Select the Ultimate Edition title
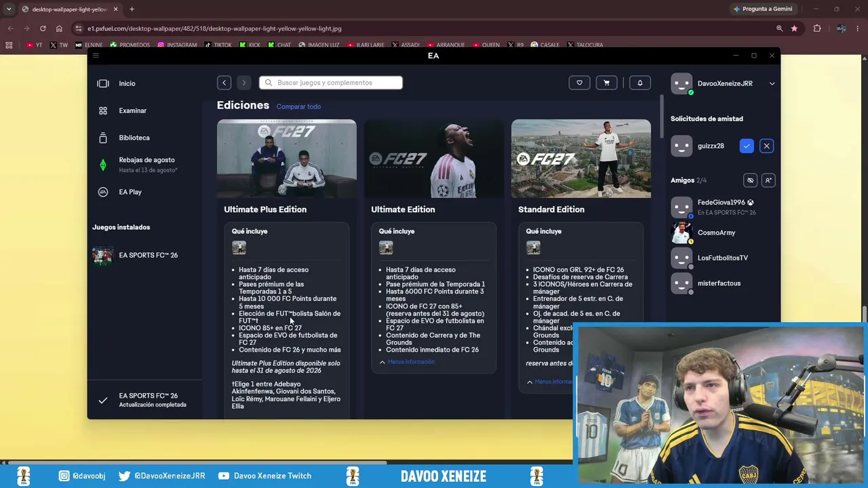 click(403, 209)
